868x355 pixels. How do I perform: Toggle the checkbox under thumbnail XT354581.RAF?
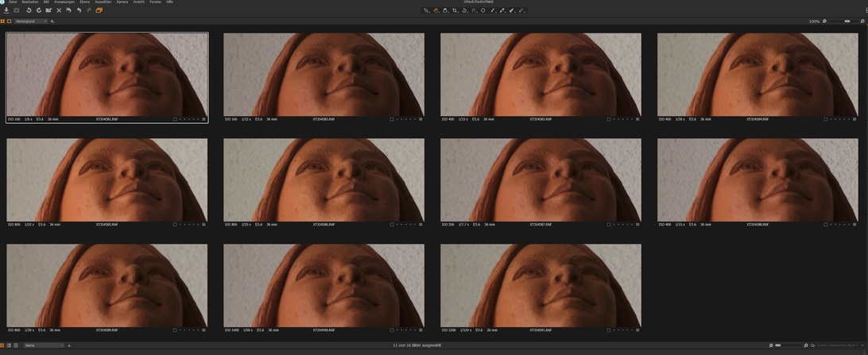[x=175, y=119]
